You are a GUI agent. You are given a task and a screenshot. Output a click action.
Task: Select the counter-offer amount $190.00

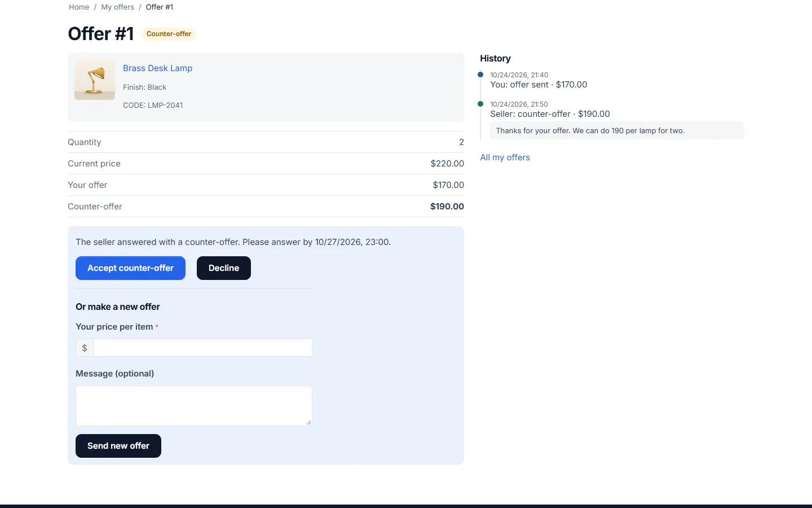pyautogui.click(x=447, y=207)
